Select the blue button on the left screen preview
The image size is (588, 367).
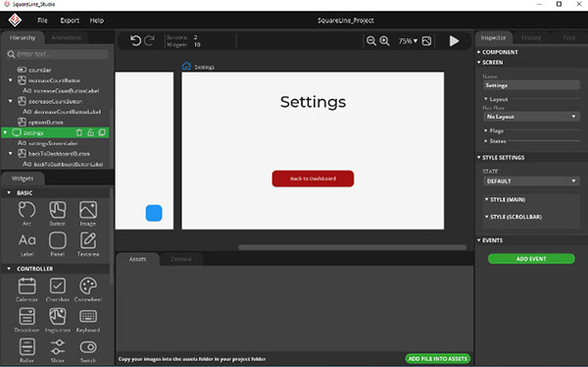click(x=154, y=213)
